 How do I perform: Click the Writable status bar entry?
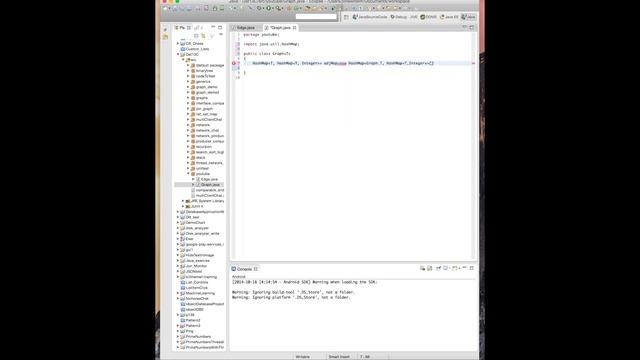(302, 357)
